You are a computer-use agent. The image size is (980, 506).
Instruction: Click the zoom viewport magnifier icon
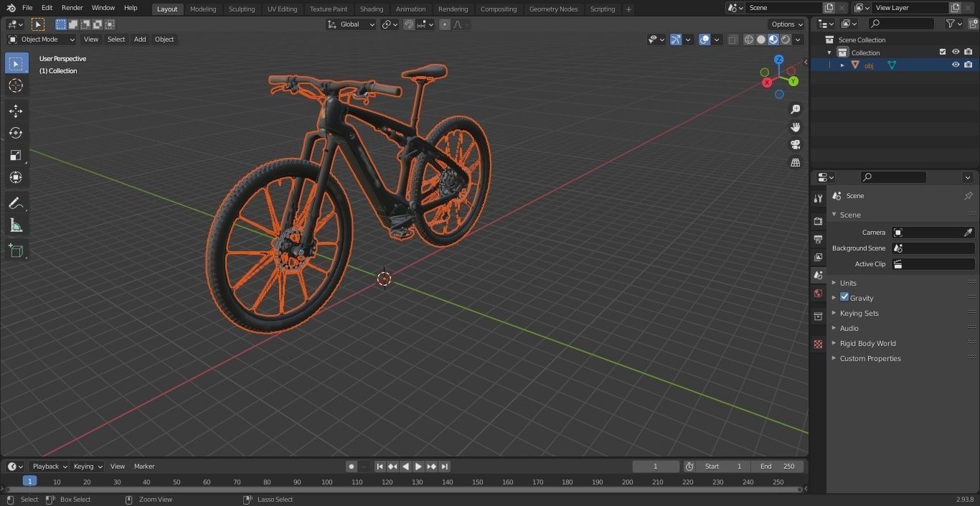pos(796,109)
